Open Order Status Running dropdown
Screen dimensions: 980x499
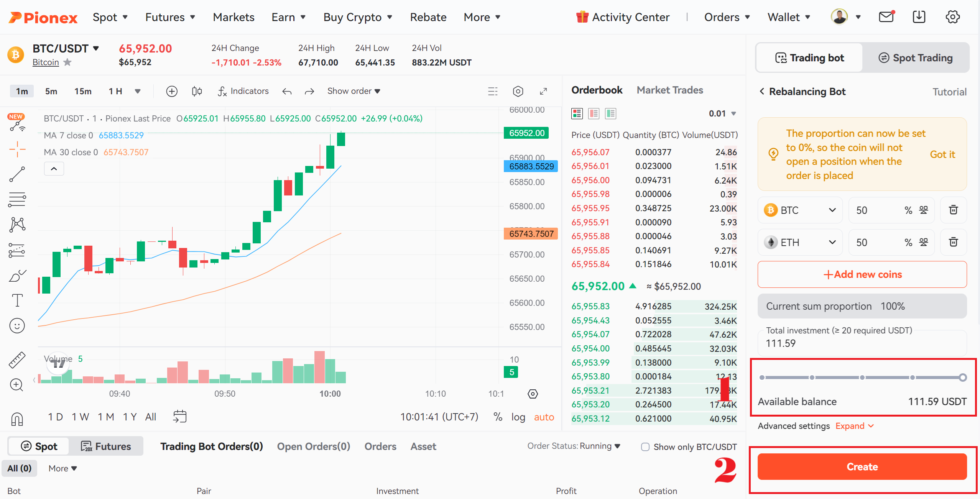600,446
